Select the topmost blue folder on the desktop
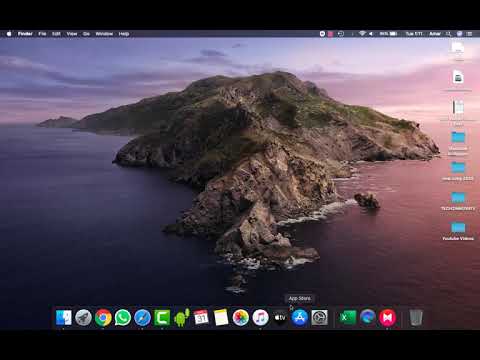The height and width of the screenshot is (360, 480). point(458,137)
